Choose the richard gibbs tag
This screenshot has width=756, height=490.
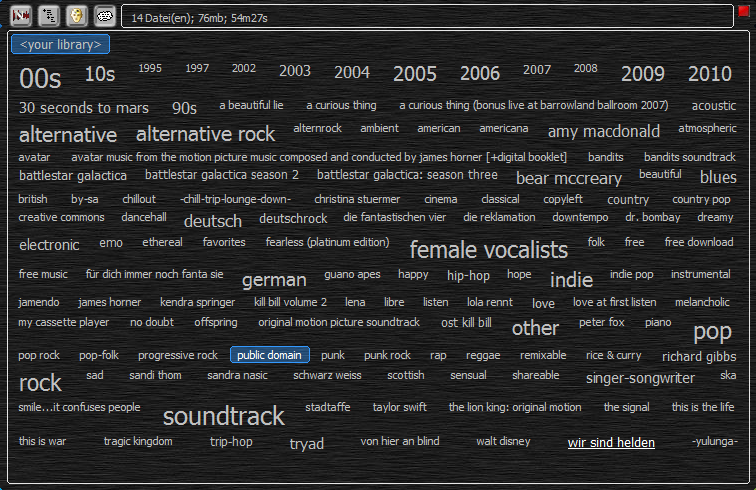(699, 356)
